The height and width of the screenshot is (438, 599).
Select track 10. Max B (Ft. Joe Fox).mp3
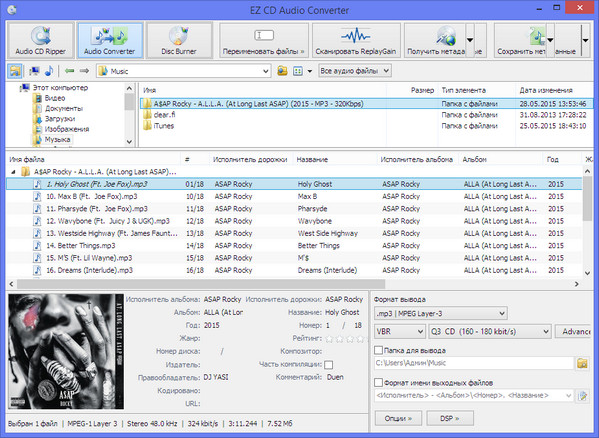coord(294,197)
